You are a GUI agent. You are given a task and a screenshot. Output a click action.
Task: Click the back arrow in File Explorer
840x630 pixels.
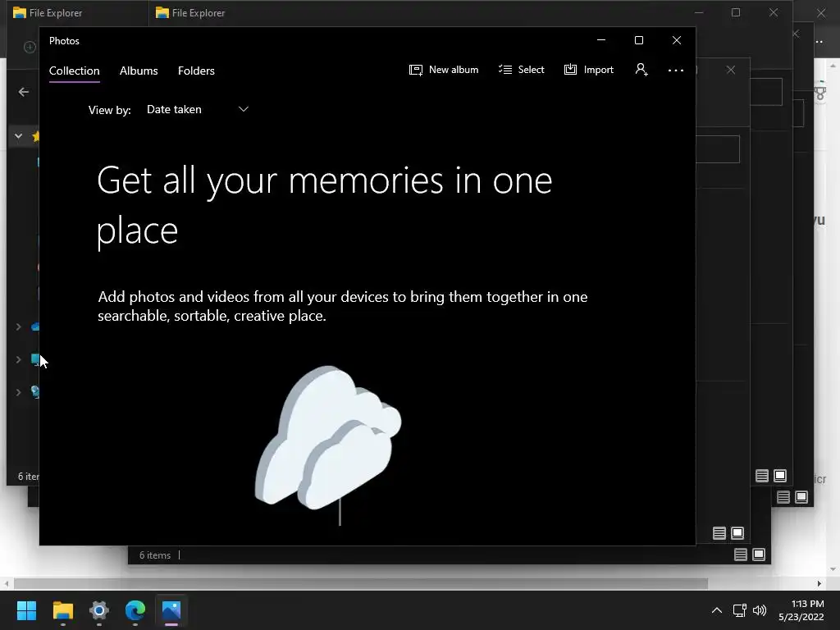coord(24,92)
